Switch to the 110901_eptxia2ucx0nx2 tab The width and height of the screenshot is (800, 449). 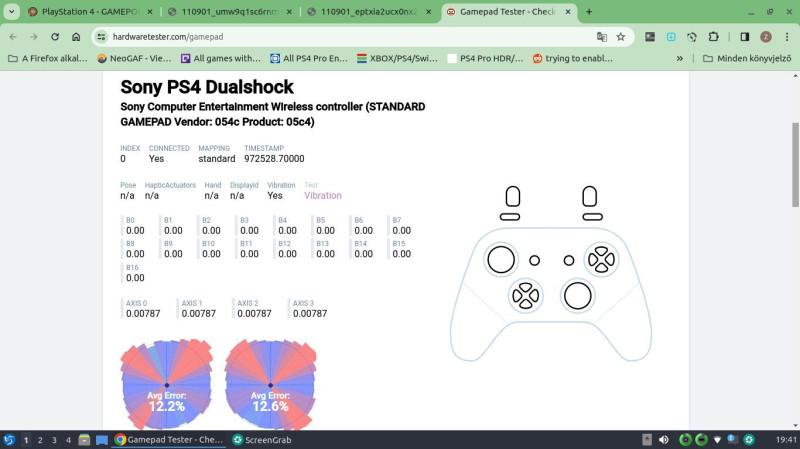coord(369,11)
